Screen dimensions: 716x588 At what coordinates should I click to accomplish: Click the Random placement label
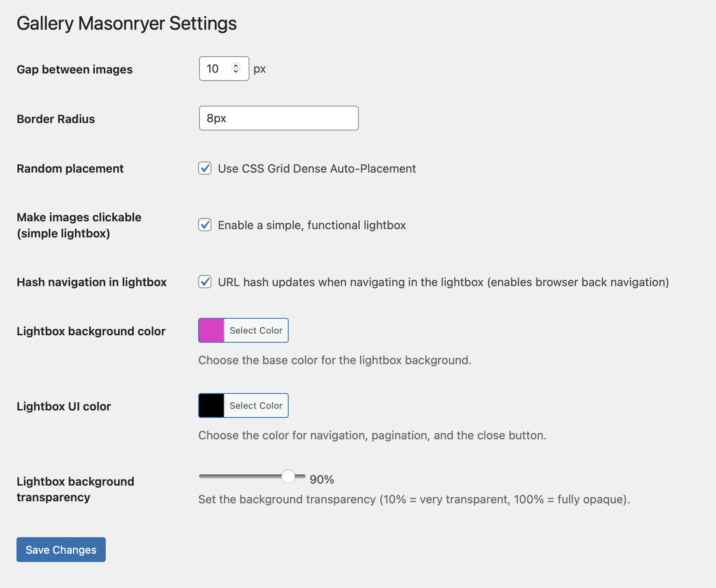(70, 168)
